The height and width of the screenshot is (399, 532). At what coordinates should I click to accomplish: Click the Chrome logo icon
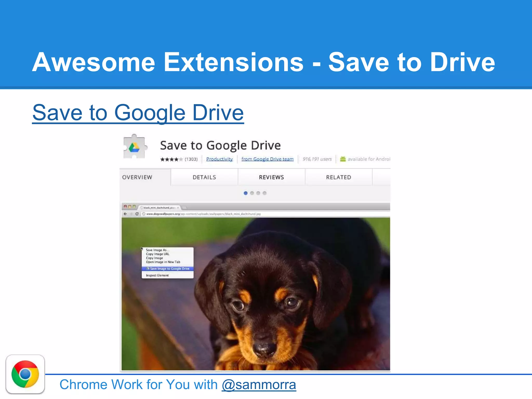25,374
